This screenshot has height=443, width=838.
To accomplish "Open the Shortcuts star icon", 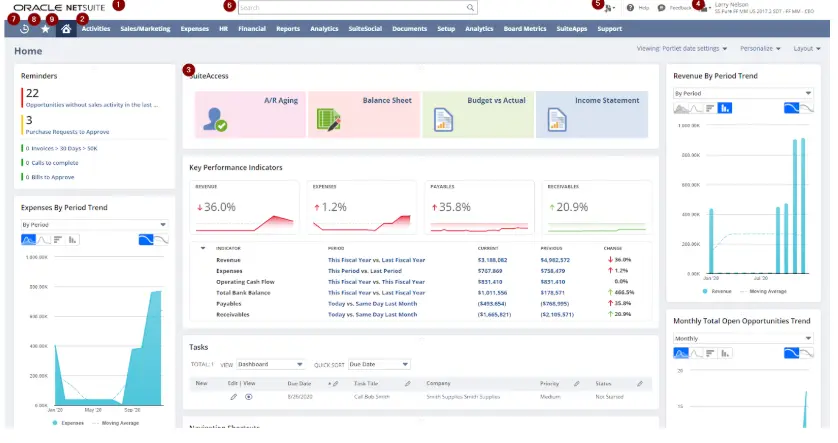I will (x=45, y=29).
